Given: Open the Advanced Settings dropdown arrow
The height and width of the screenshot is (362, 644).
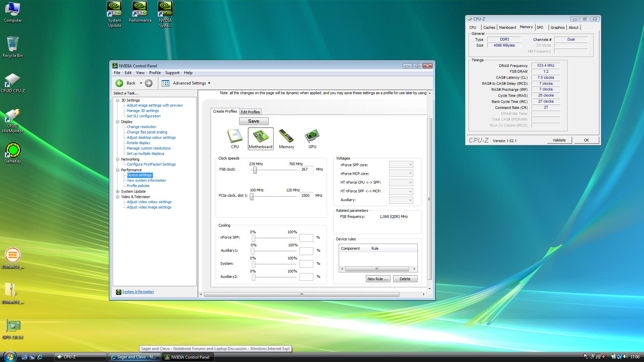Looking at the screenshot, I should click(x=209, y=83).
